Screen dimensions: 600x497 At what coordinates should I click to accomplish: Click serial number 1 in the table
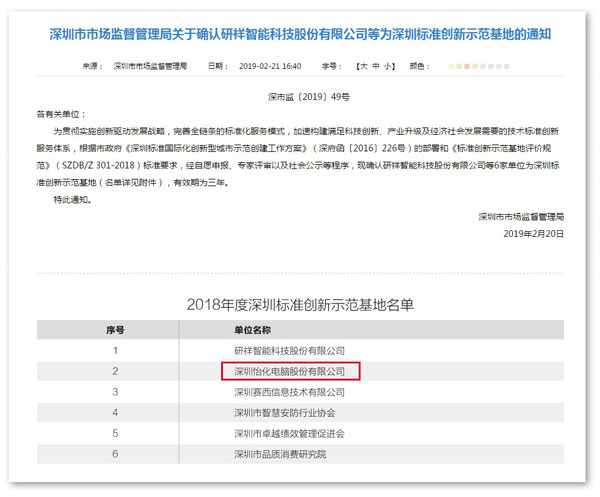115,350
